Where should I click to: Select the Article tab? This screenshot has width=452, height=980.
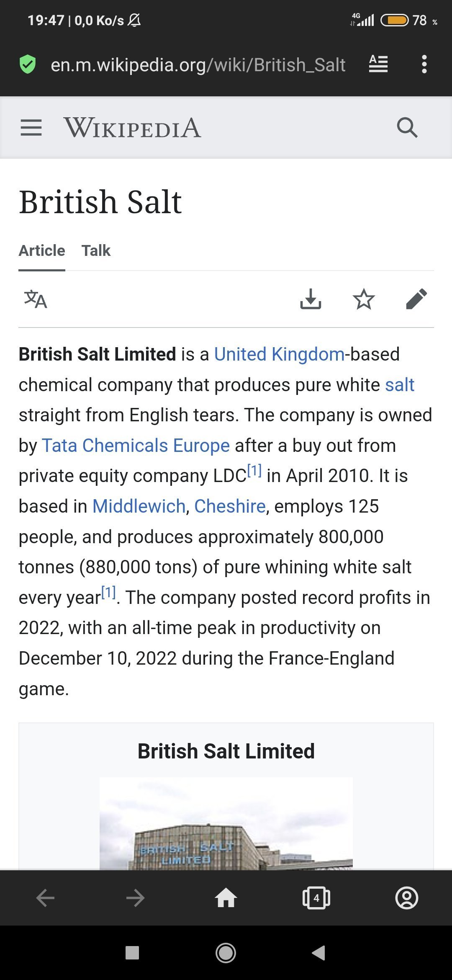pyautogui.click(x=42, y=250)
